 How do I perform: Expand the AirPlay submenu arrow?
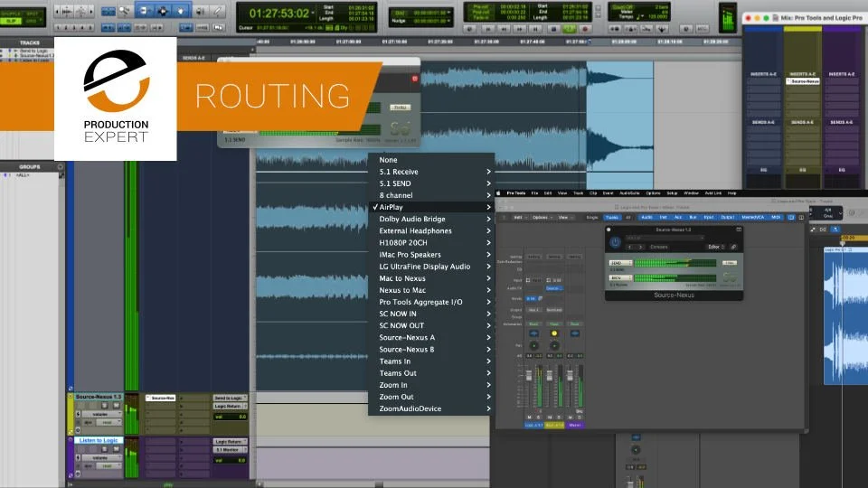click(x=488, y=207)
